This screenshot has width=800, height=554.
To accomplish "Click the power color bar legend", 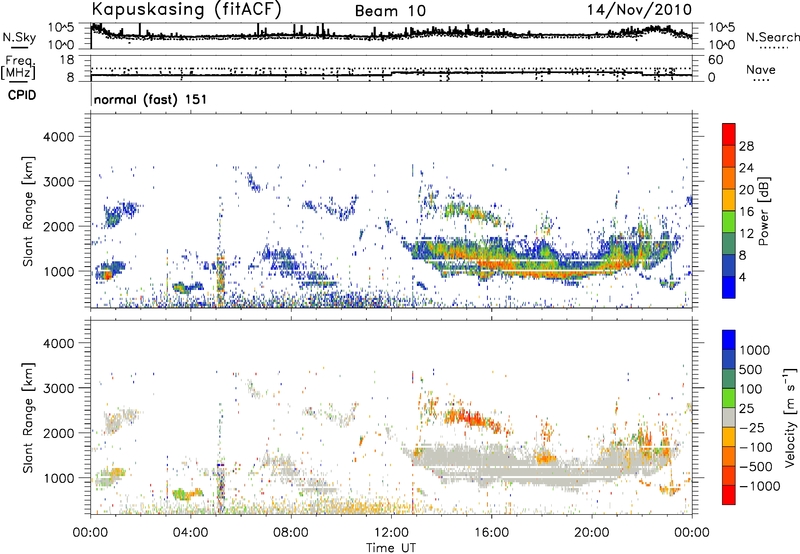I will point(729,211).
